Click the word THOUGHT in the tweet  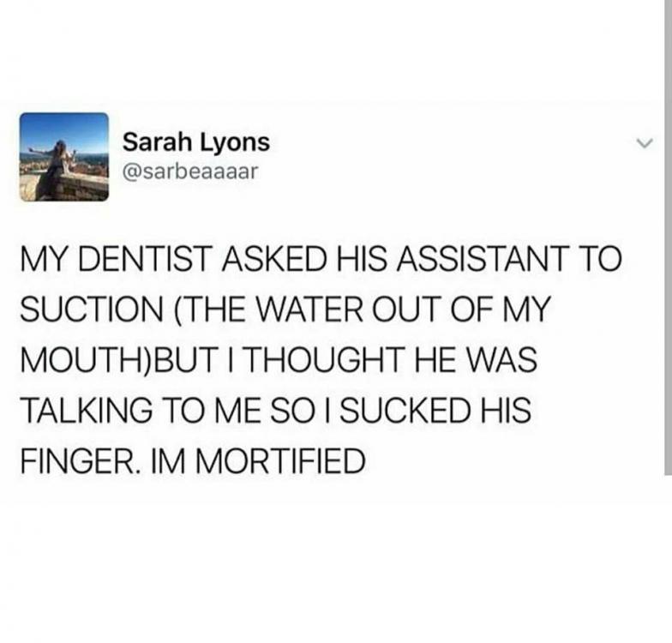[326, 360]
